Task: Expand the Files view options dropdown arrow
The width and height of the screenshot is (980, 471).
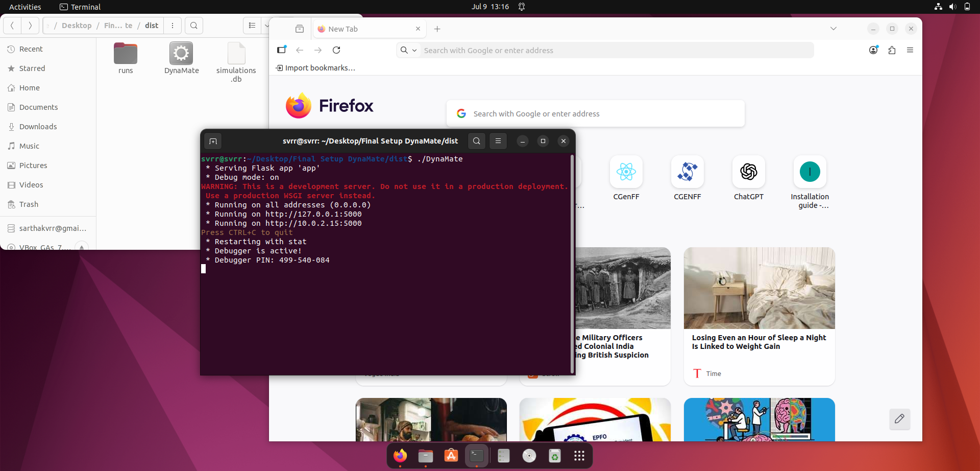Action: 266,26
